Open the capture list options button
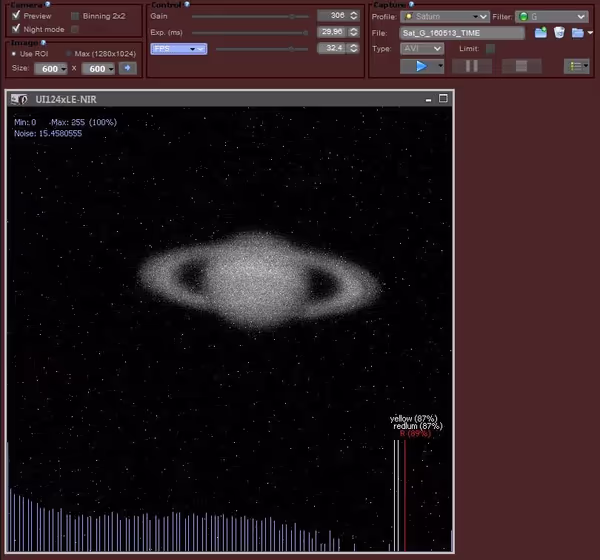The image size is (600, 560). click(576, 66)
